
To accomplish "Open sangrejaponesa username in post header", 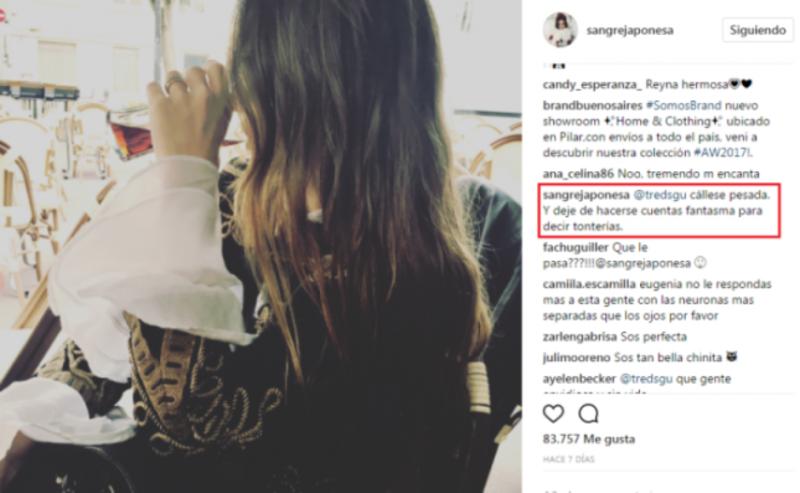I will [x=630, y=31].
